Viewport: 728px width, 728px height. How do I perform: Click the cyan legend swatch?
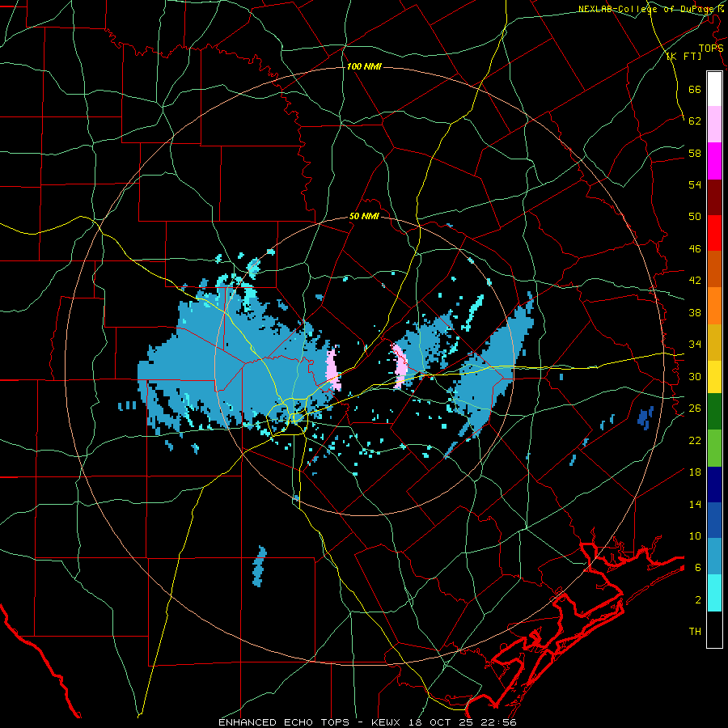click(714, 593)
